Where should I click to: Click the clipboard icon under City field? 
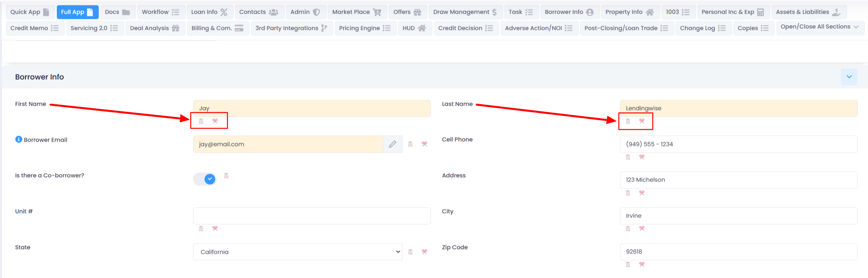pos(628,229)
